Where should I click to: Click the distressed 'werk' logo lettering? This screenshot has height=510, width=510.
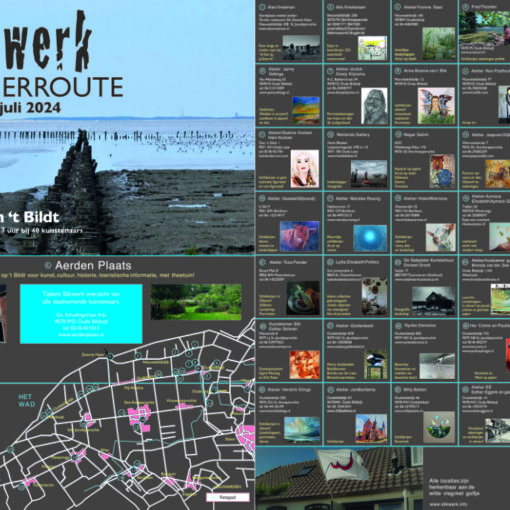47,41
